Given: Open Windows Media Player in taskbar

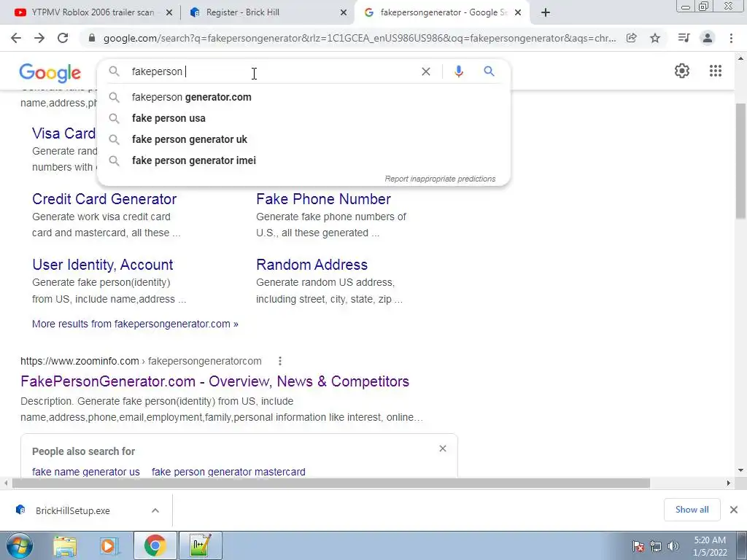Looking at the screenshot, I should [109, 545].
